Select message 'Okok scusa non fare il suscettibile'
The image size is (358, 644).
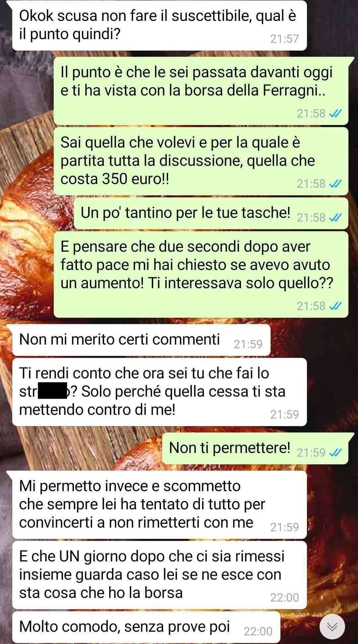point(159,26)
